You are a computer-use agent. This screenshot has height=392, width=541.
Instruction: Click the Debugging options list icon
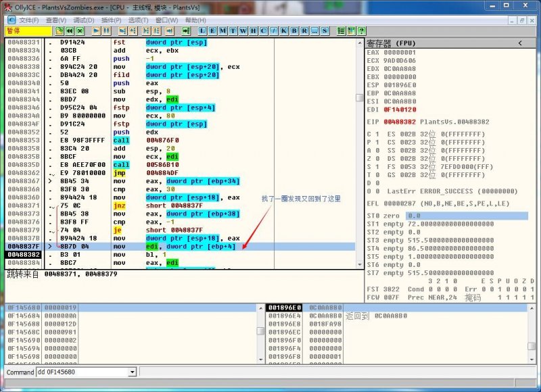coord(341,30)
